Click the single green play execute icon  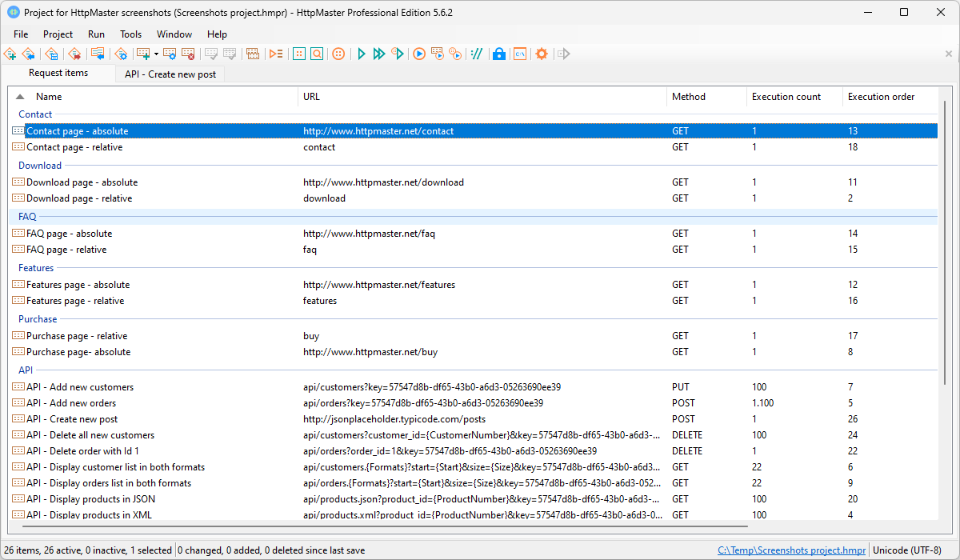click(x=362, y=54)
